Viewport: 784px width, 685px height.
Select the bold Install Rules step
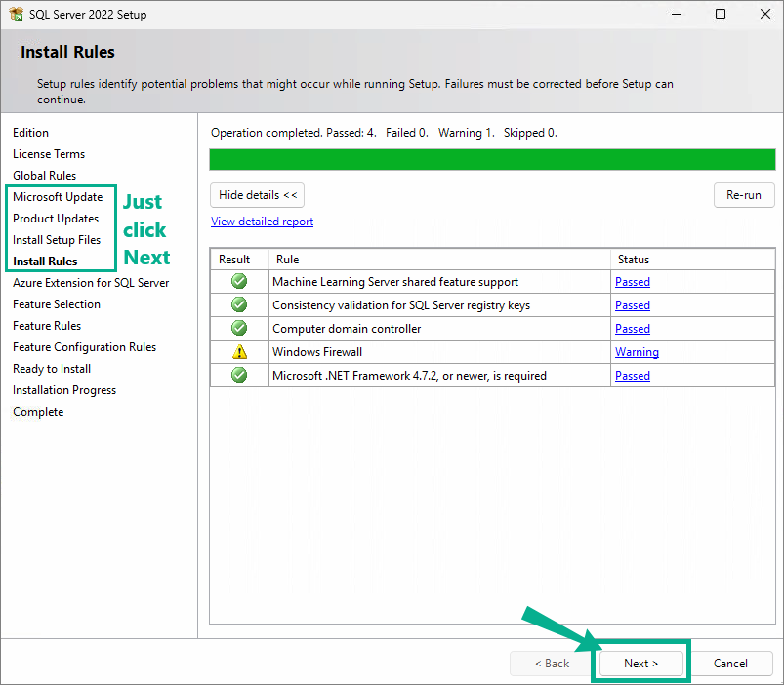coord(45,262)
